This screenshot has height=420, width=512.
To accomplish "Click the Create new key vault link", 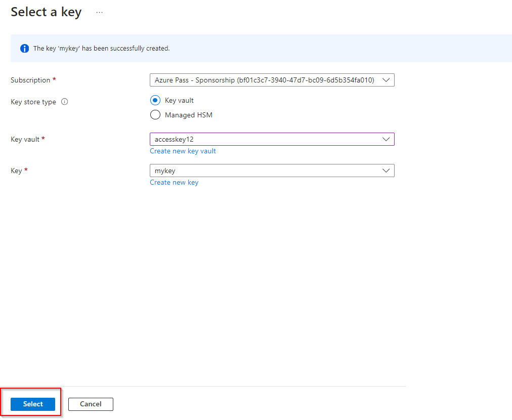I will click(x=183, y=151).
